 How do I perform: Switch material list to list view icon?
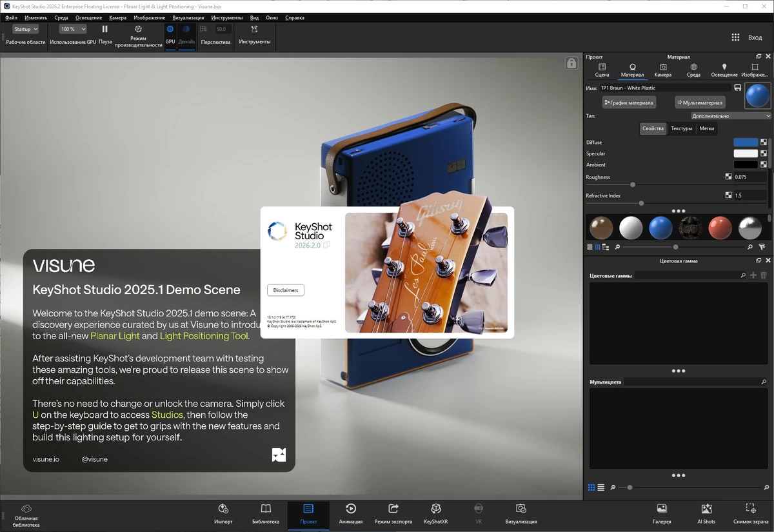(590, 247)
